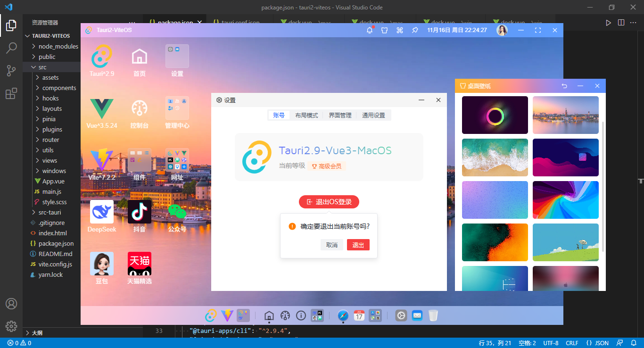644x348 pixels.
Task: Select the ocean wave wallpaper thumbnail
Action: click(x=495, y=157)
